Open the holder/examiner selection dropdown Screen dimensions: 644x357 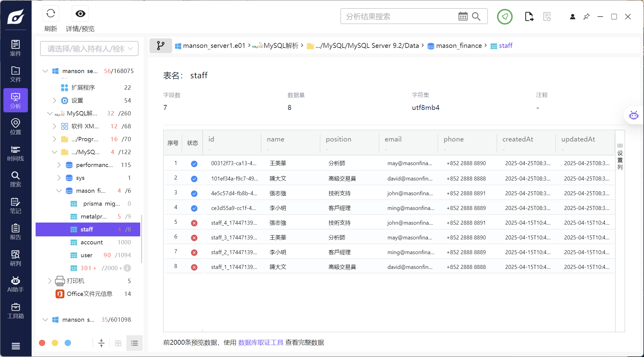(x=89, y=49)
